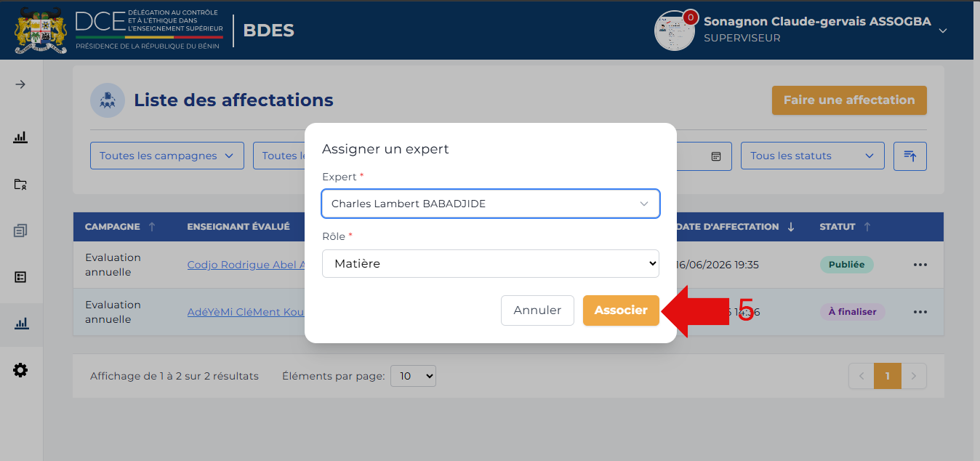Go to next page in pagination
Viewport: 980px width, 461px height.
point(914,376)
